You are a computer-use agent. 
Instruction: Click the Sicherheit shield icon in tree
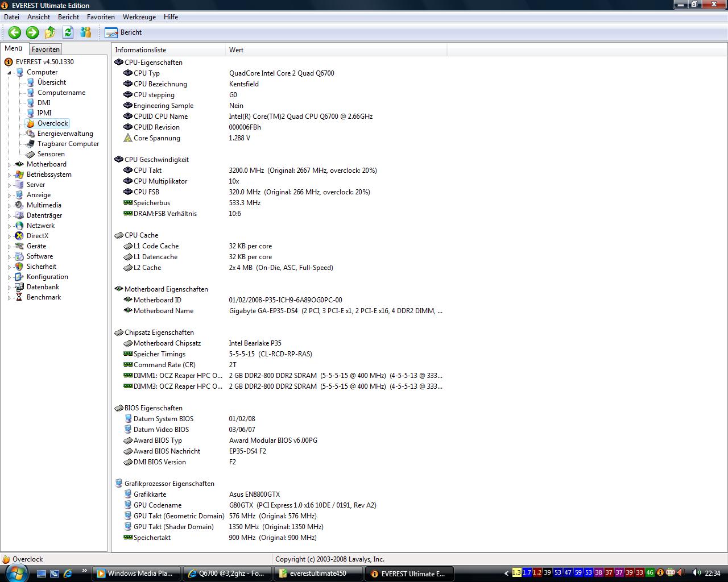click(x=19, y=267)
